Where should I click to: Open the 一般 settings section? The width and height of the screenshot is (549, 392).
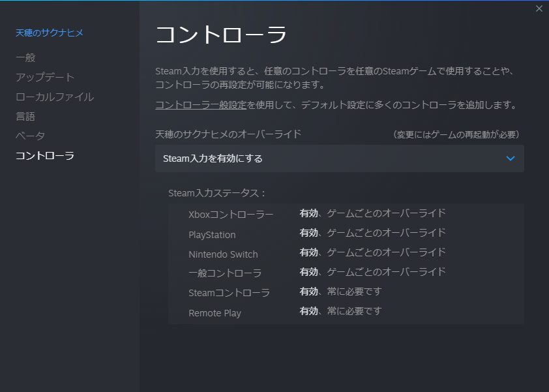pos(25,57)
